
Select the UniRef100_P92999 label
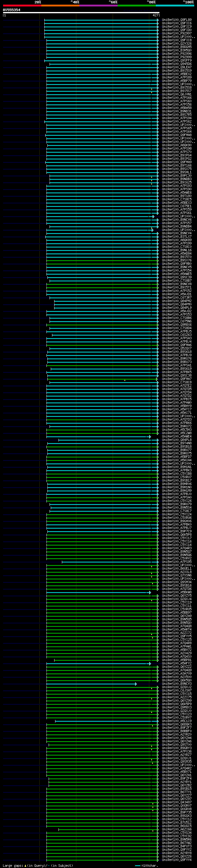pos(176,57)
